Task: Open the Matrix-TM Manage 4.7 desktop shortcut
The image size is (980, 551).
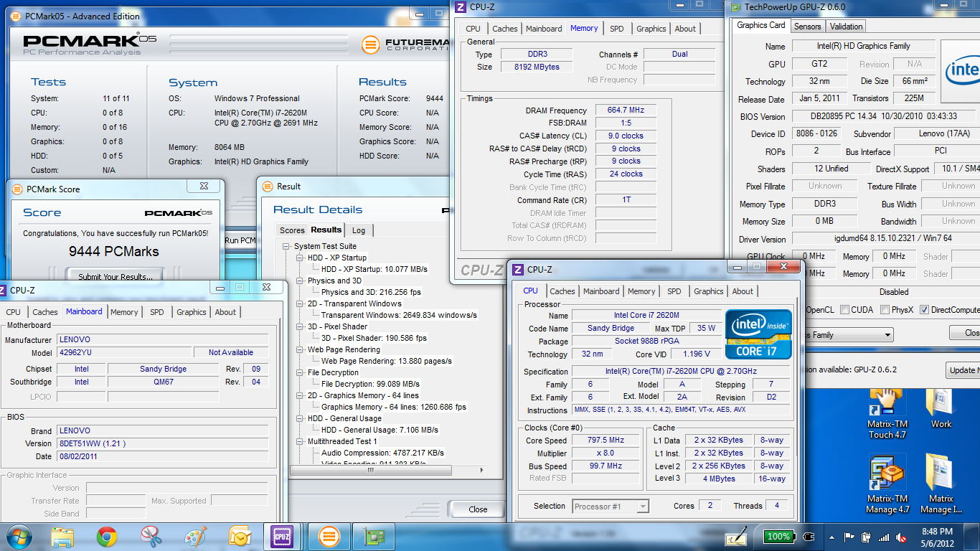Action: point(887,482)
